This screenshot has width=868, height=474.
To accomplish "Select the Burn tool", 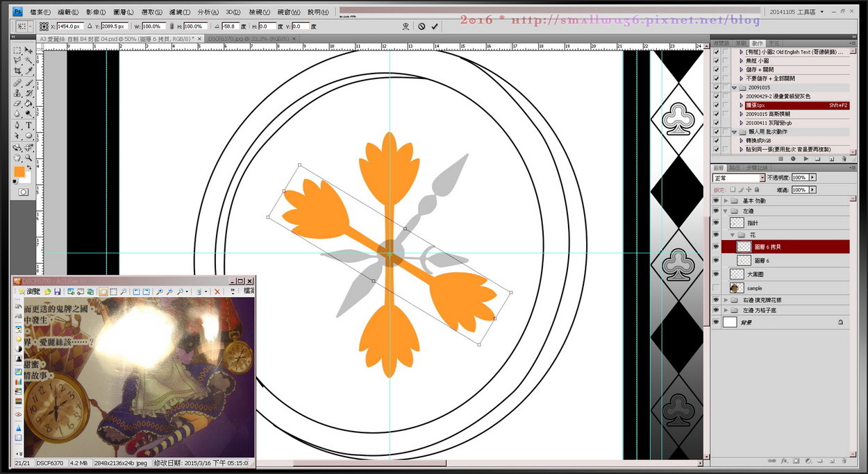I will click(29, 114).
